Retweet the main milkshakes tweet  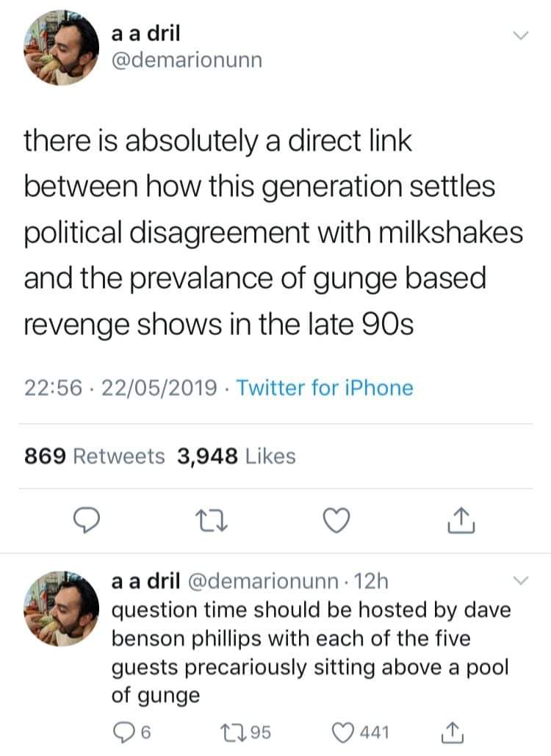pos(212,521)
